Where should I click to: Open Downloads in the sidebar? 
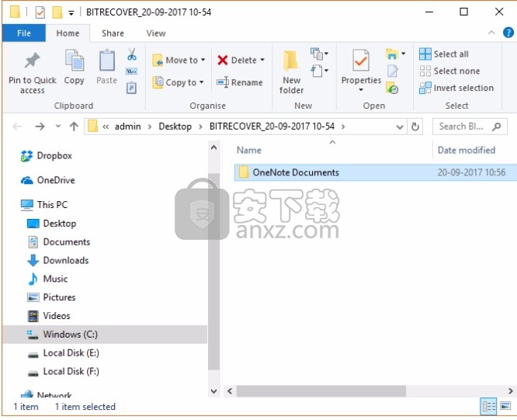[57, 260]
